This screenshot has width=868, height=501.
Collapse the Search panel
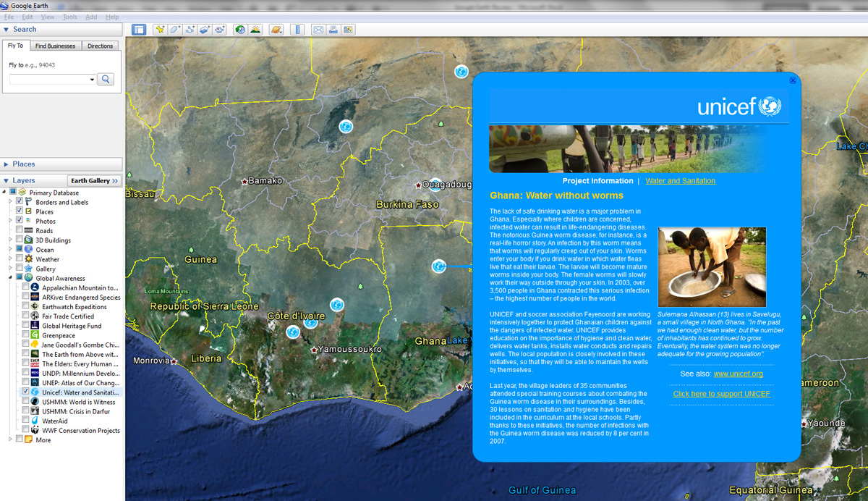pyautogui.click(x=7, y=30)
